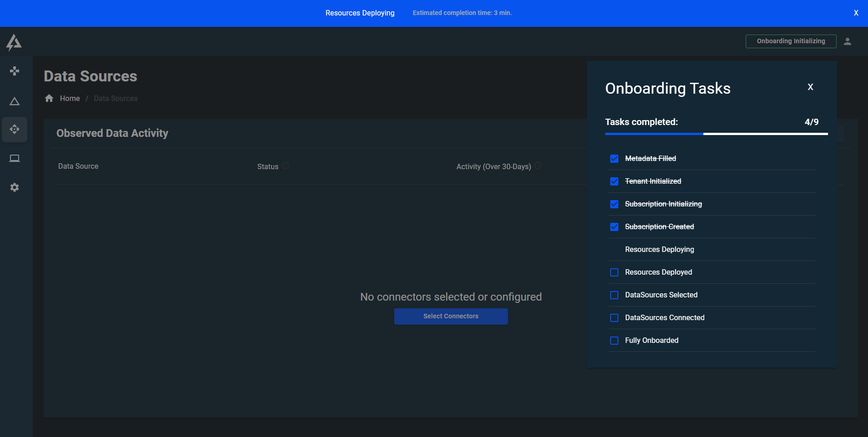Click the tasks completed progress bar
This screenshot has height=437, width=868.
tap(717, 134)
